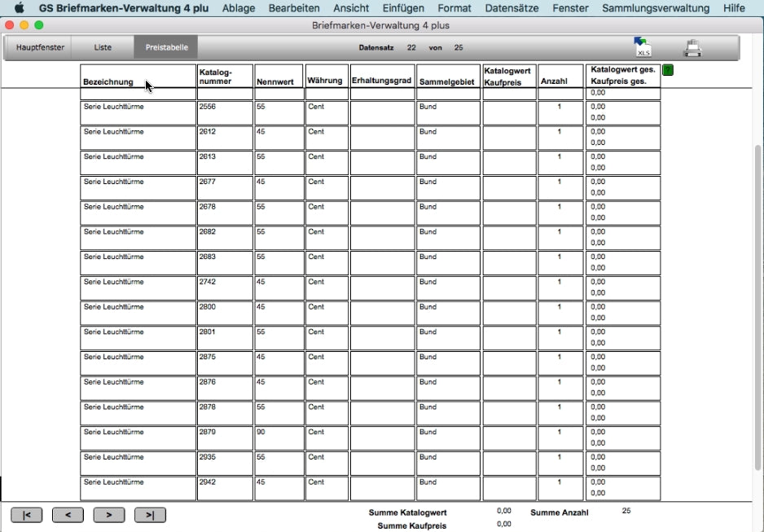Click the printer icon in the toolbar
Viewport: 764px width, 532px height.
click(692, 48)
